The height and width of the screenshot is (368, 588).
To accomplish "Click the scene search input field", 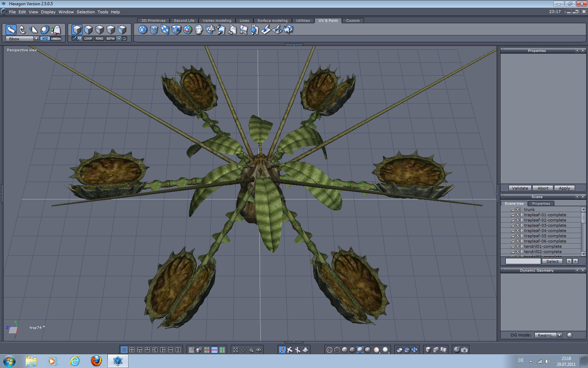I will [x=523, y=261].
